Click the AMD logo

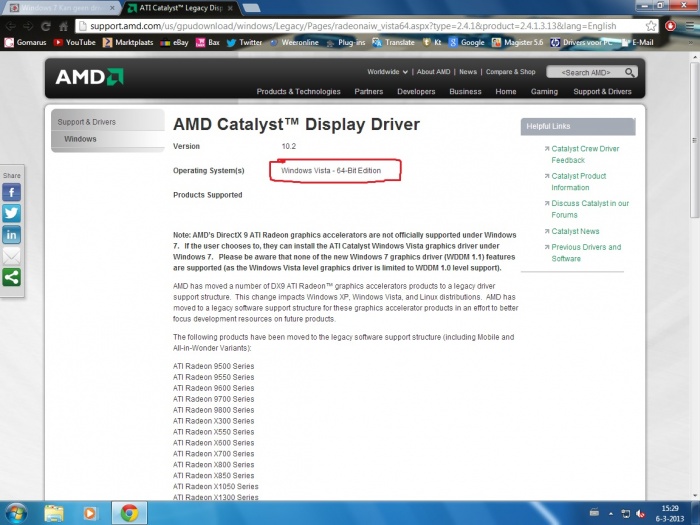pos(89,77)
